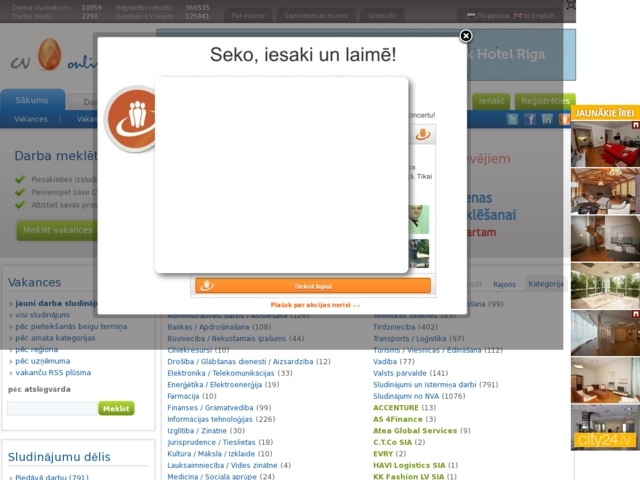Open 'Informācijas tehnoloģijas' category

211,420
